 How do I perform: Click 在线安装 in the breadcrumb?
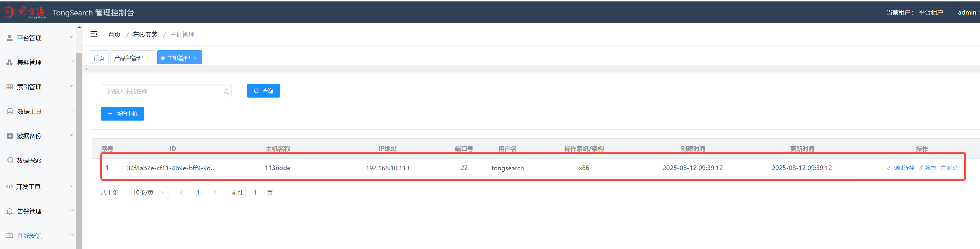145,34
